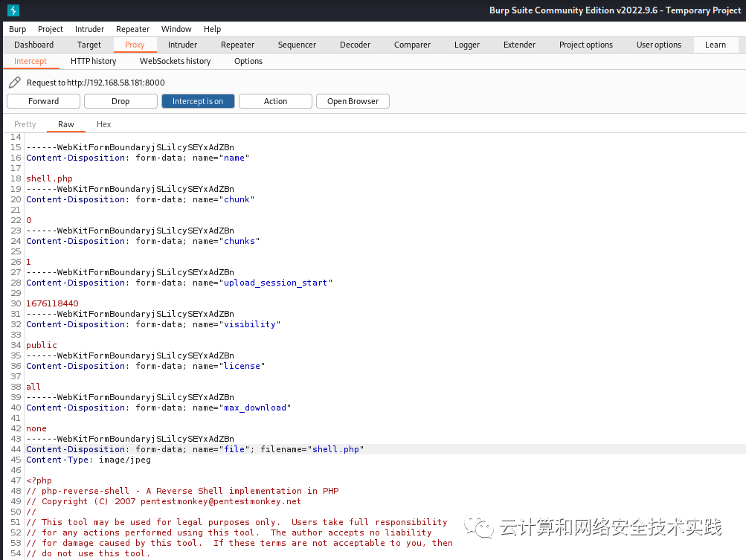Click the Content-Type: image/jpeg line

click(89, 460)
